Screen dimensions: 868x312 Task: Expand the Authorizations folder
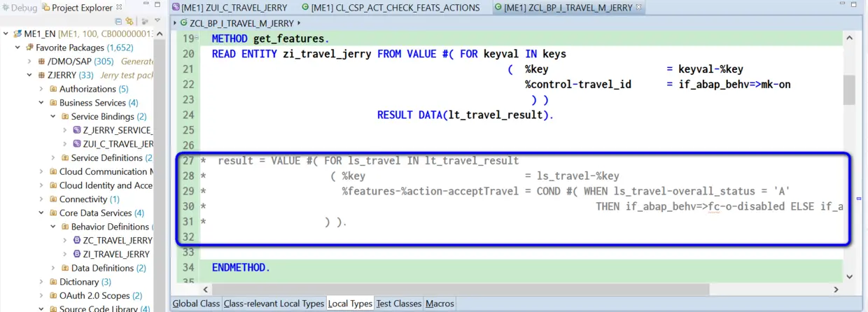(42, 89)
